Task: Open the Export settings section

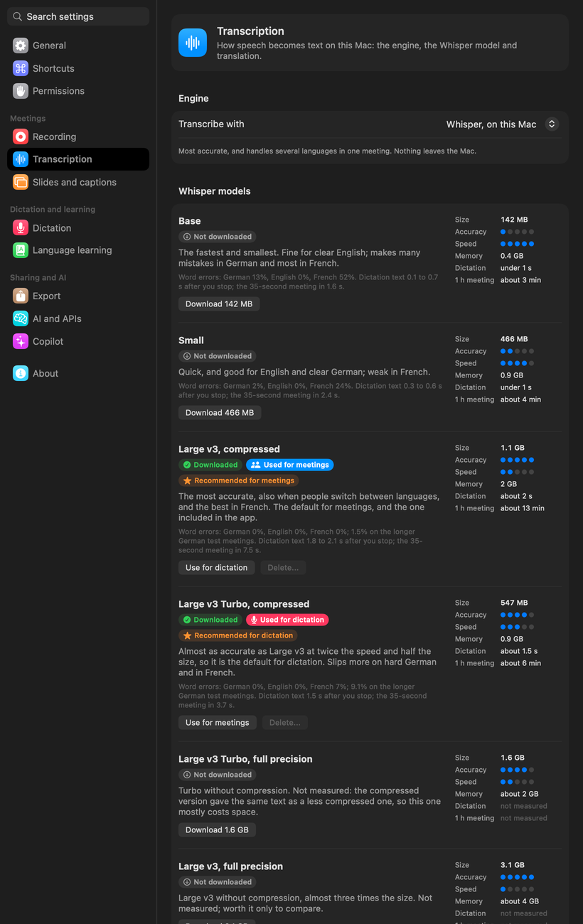Action: pos(78,296)
